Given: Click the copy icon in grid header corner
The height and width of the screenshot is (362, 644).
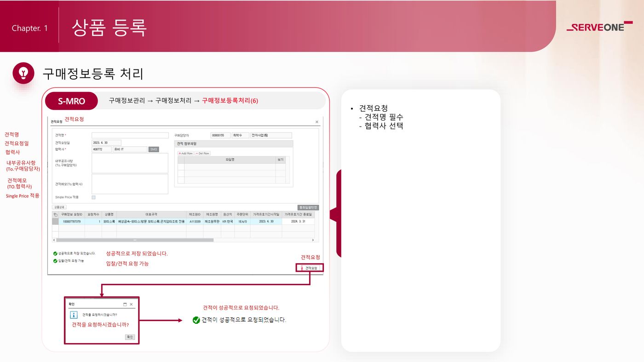Looking at the screenshot, I should (55, 214).
